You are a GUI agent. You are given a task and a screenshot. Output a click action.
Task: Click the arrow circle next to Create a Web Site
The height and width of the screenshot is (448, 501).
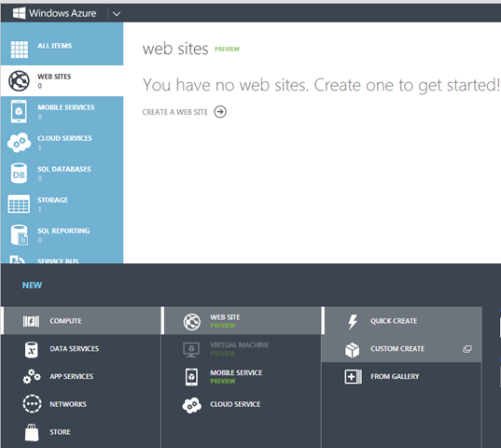[x=220, y=112]
